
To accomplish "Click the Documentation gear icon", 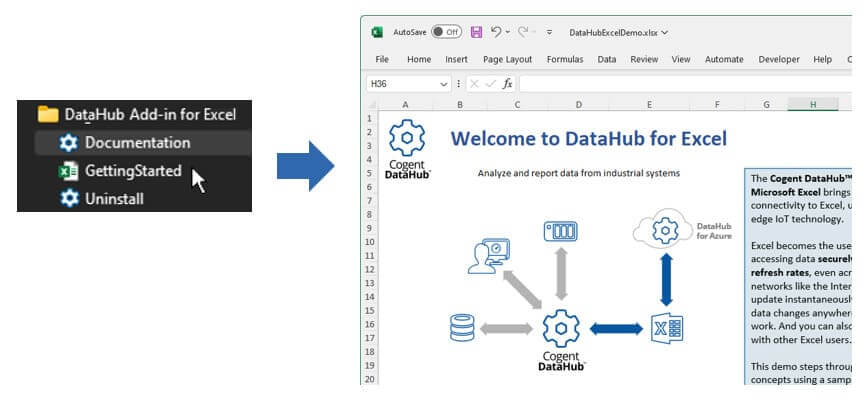I will pyautogui.click(x=68, y=143).
